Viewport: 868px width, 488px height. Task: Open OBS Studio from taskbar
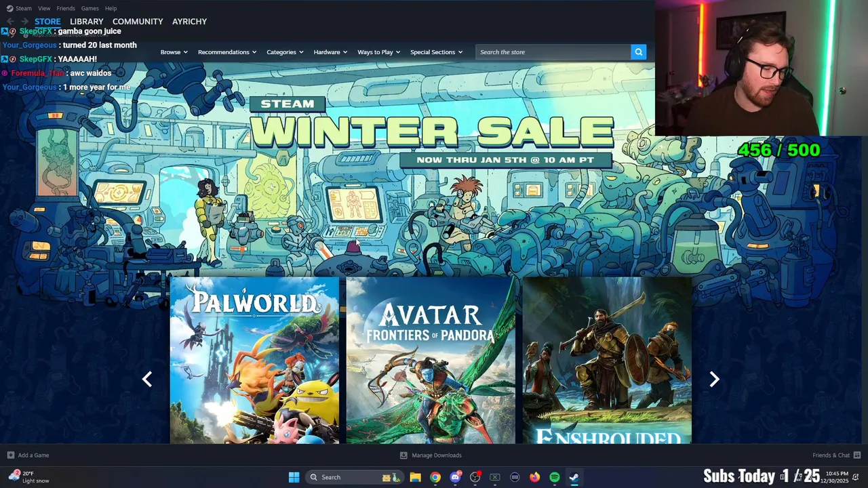click(475, 477)
